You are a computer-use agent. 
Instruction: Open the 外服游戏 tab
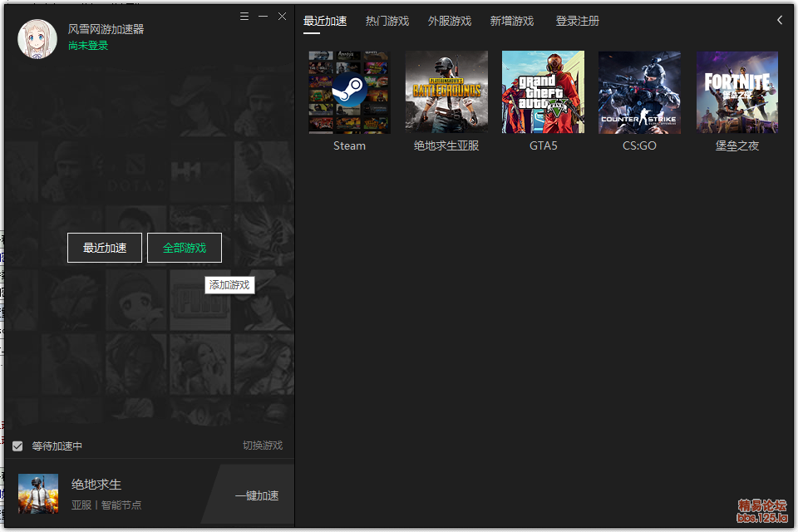(450, 21)
